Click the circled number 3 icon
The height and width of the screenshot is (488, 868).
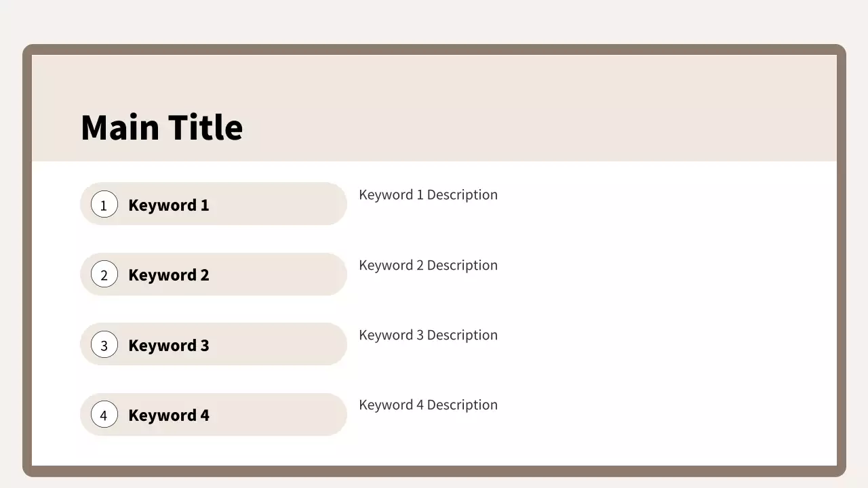click(x=104, y=345)
